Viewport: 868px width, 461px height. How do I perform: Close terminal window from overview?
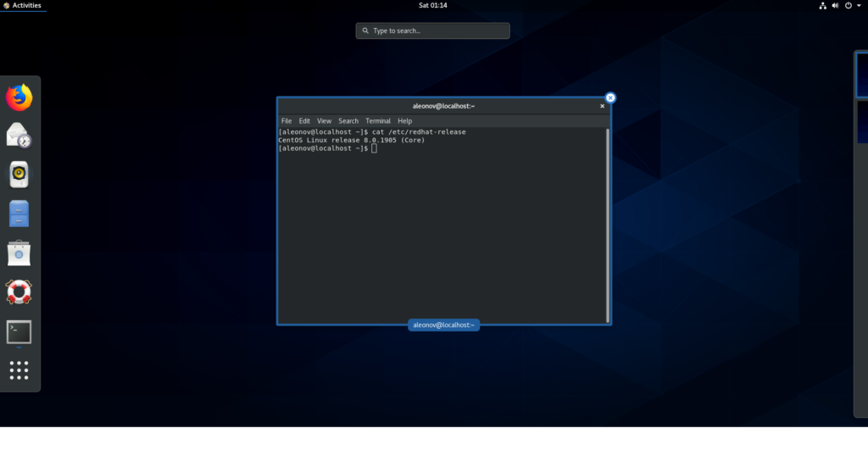click(x=610, y=97)
